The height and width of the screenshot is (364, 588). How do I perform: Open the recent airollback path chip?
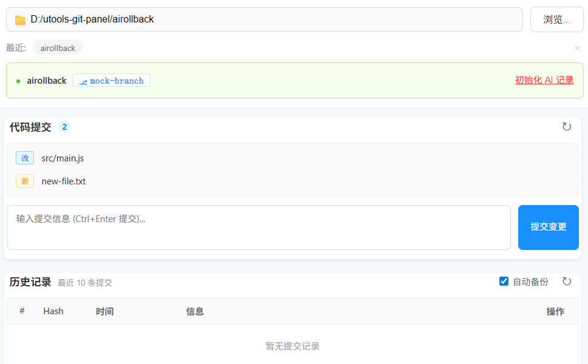point(58,48)
